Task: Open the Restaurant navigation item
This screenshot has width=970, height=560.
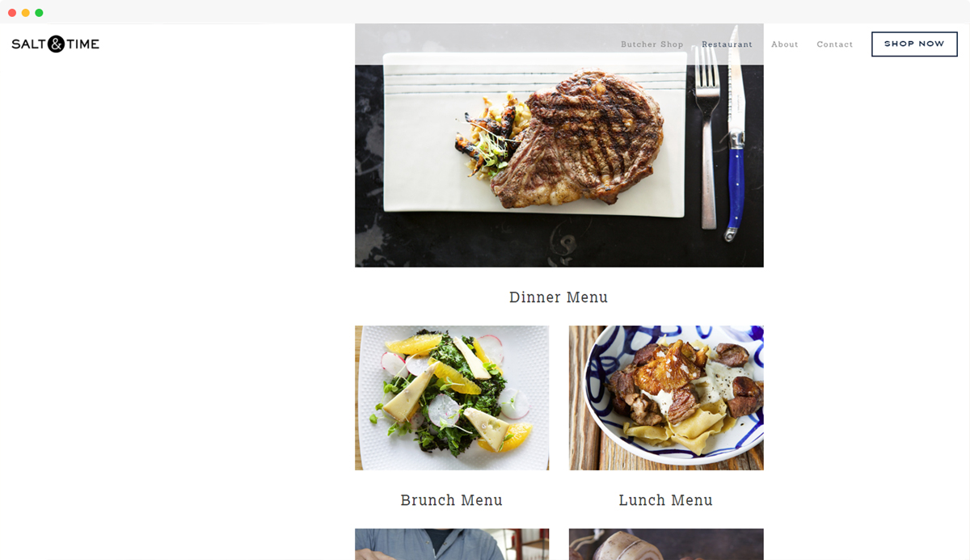Action: click(727, 44)
